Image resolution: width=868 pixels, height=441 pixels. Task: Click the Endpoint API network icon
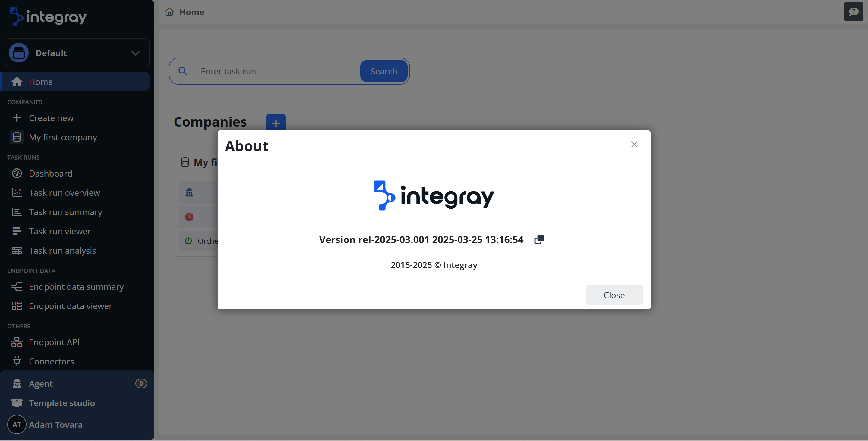(x=17, y=342)
